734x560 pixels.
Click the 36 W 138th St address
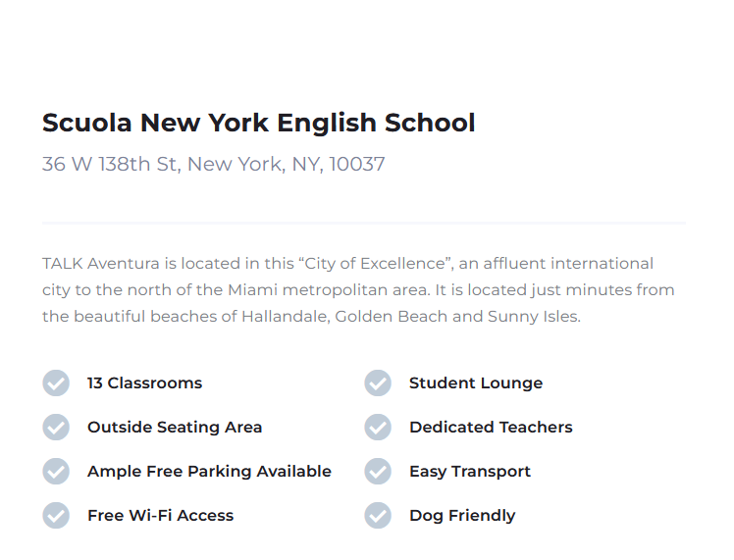point(214,164)
